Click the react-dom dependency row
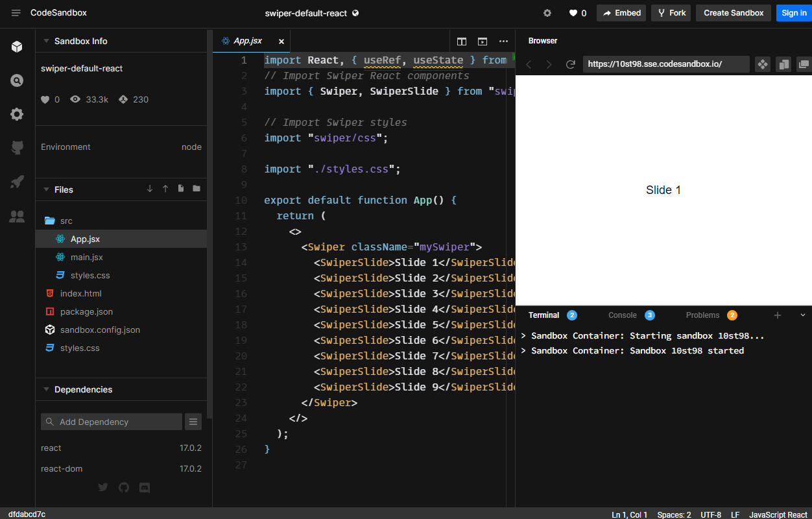812x519 pixels. coord(121,469)
